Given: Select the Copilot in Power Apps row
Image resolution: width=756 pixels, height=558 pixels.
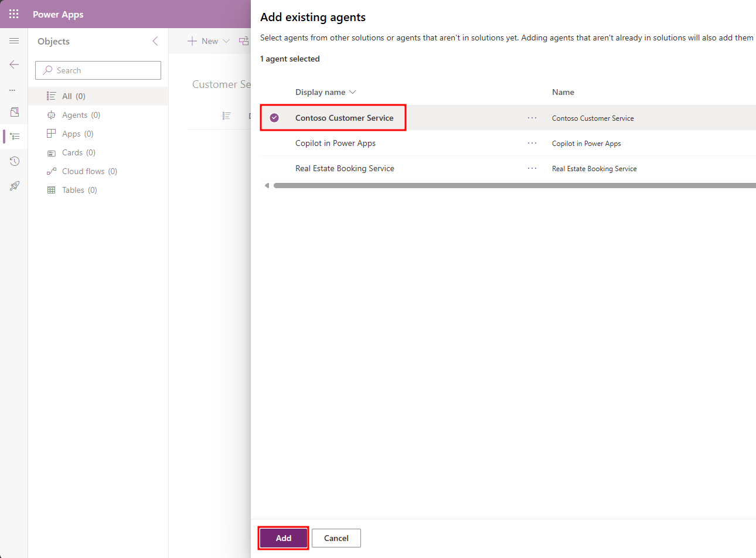Looking at the screenshot, I should (508, 143).
